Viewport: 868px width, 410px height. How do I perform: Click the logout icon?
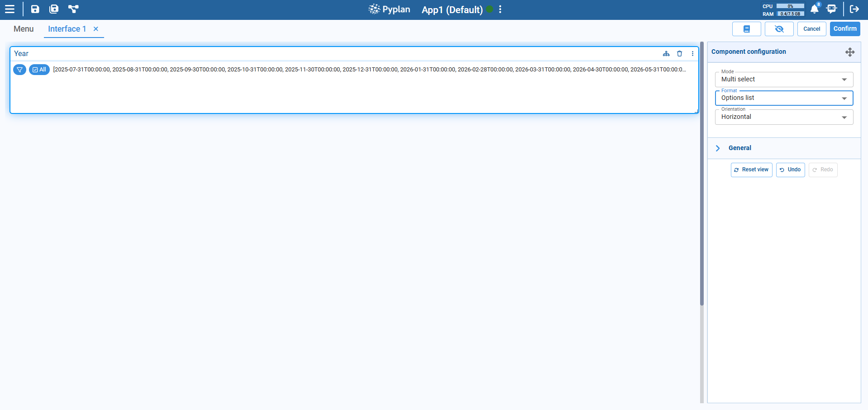point(854,9)
